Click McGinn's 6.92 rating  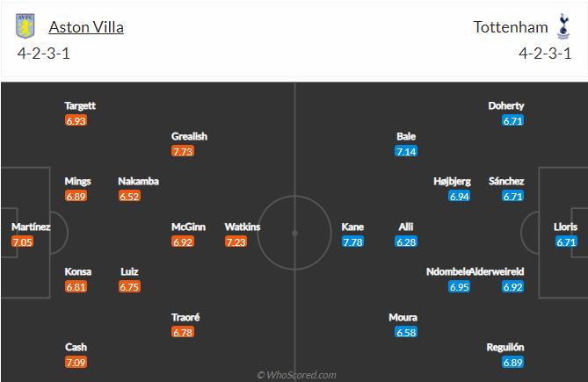[183, 241]
